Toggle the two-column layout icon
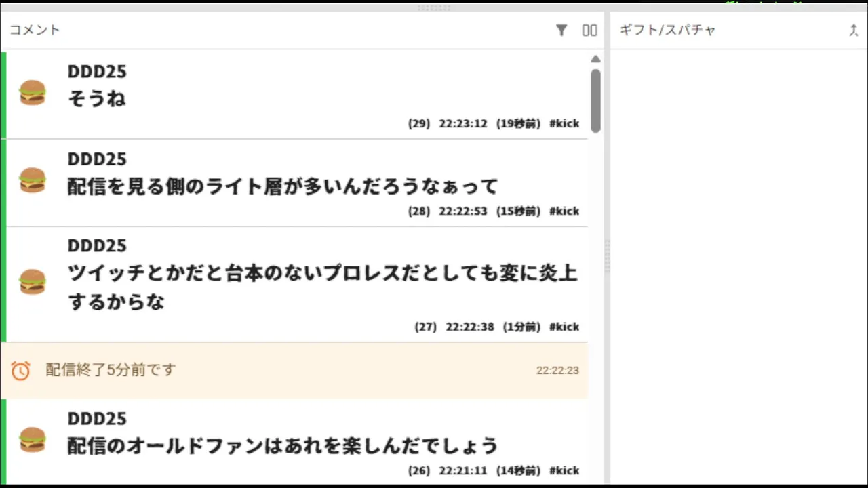 point(590,30)
